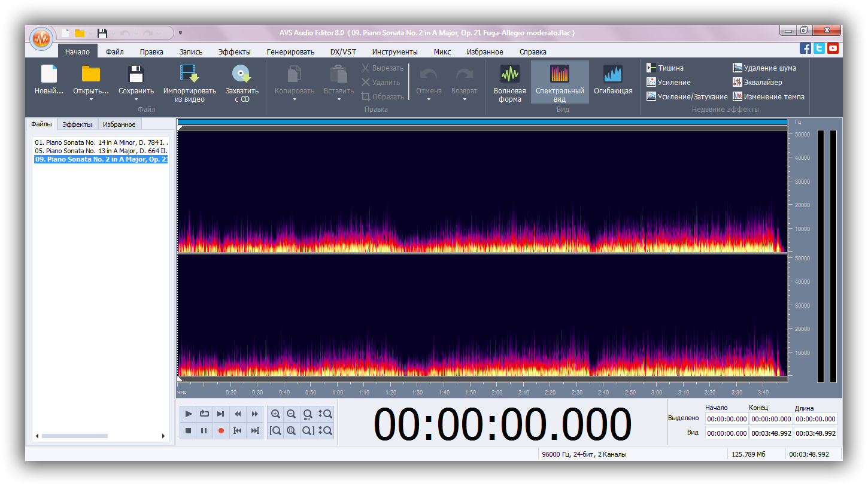Open the Микс ribbon tab
868x486 pixels.
[x=442, y=51]
